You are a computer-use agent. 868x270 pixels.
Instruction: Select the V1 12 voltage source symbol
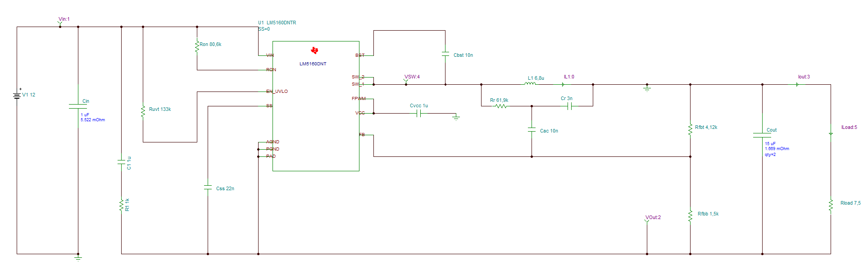[x=17, y=96]
